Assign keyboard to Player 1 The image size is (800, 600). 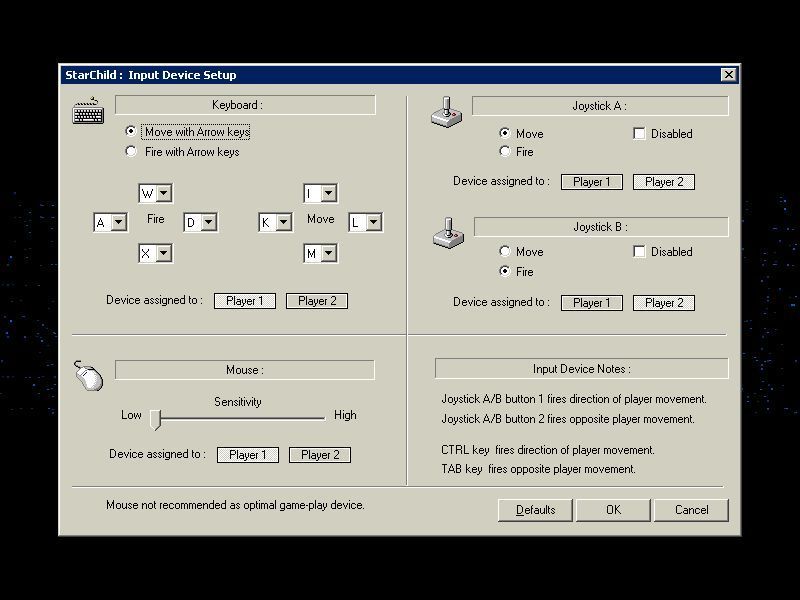tap(244, 300)
